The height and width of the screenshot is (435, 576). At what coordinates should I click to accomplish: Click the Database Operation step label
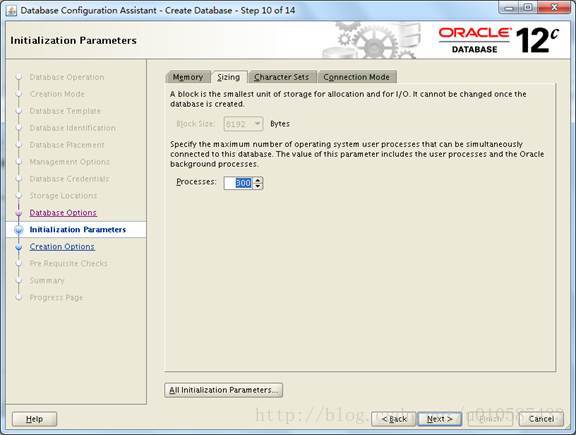click(x=67, y=77)
